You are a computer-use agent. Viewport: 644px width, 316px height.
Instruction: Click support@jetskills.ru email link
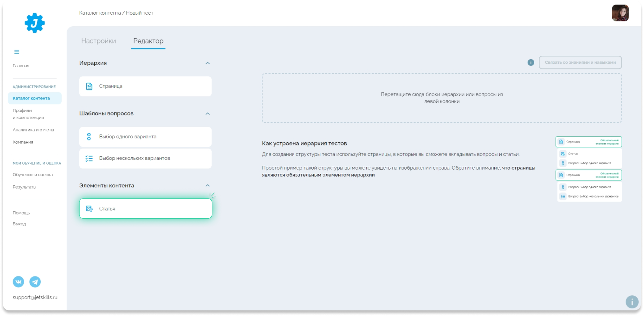[x=35, y=297]
